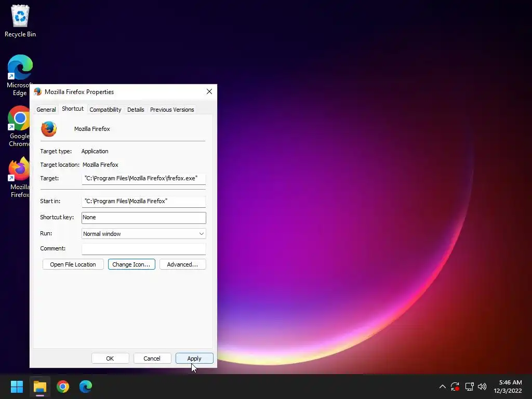Click the Shortcut key field
532x399 pixels.
[144, 218]
